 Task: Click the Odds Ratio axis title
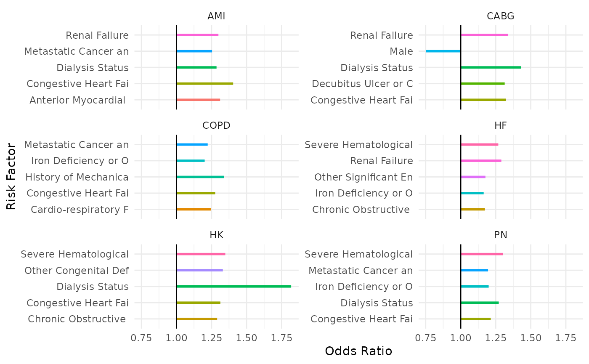pos(358,351)
